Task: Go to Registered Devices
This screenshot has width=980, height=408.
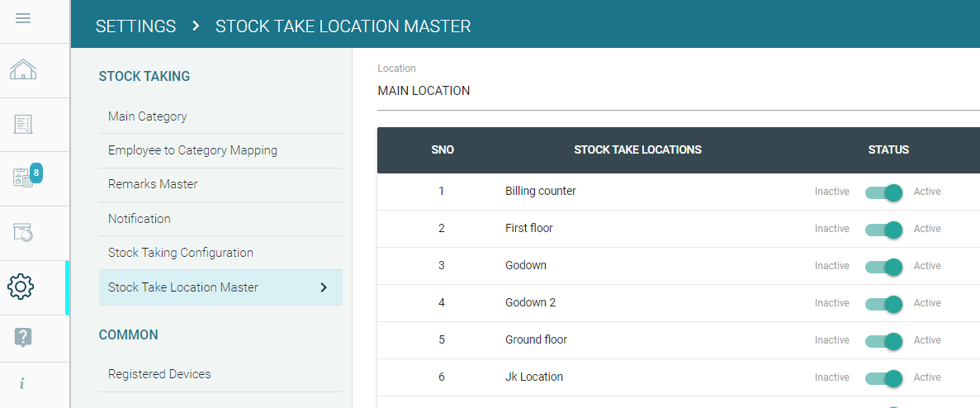Action: tap(159, 374)
